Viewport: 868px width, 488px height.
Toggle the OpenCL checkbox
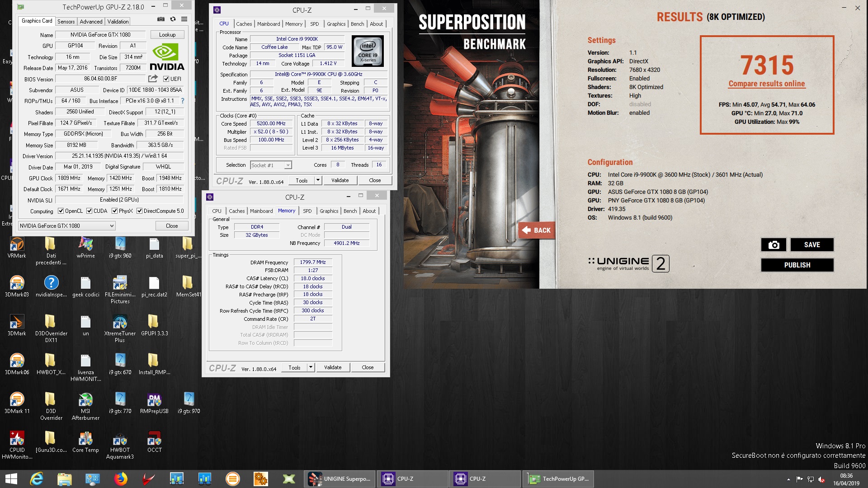point(61,211)
